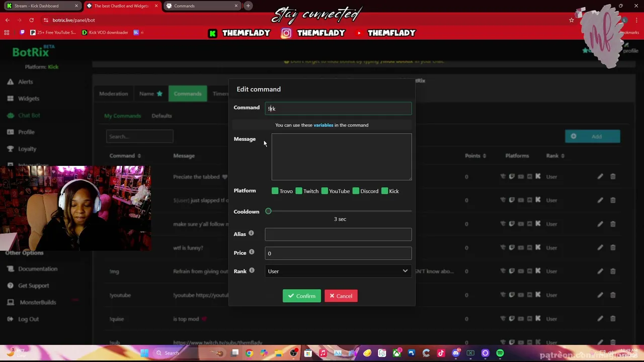Viewport: 644px width, 362px height.
Task: Click the commands Search box
Action: click(x=139, y=136)
